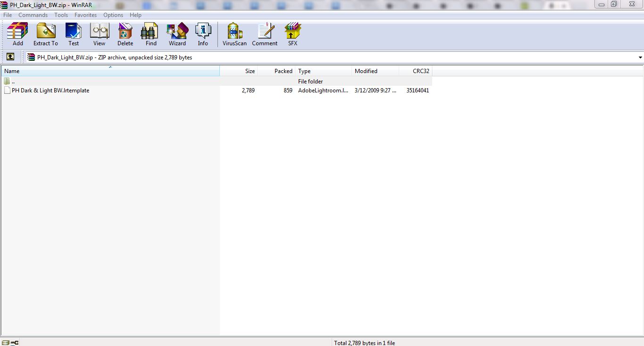Screen dimensions: 644x346
Task: Click the Delete toolbar icon
Action: pyautogui.click(x=125, y=34)
